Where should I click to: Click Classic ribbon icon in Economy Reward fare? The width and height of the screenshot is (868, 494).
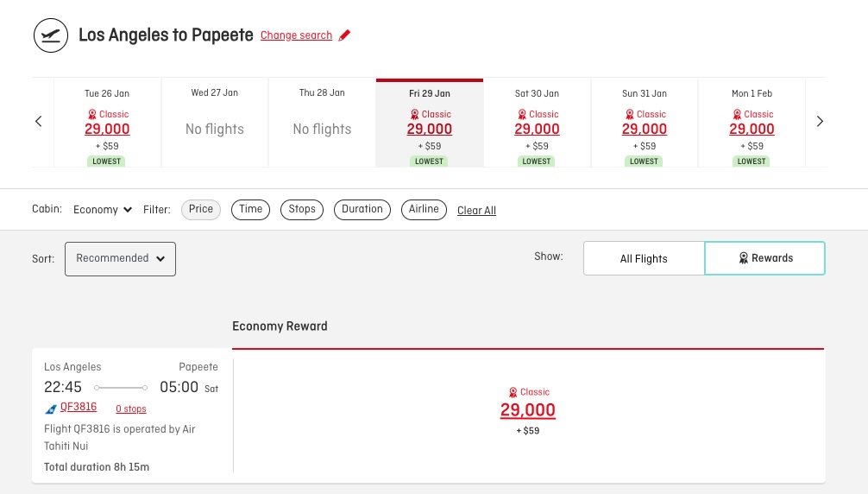point(513,392)
